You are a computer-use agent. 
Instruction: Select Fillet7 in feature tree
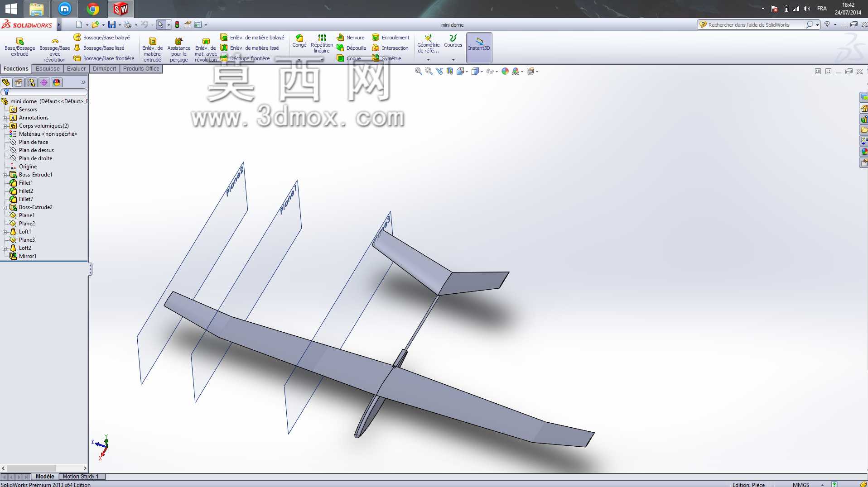[x=26, y=199]
